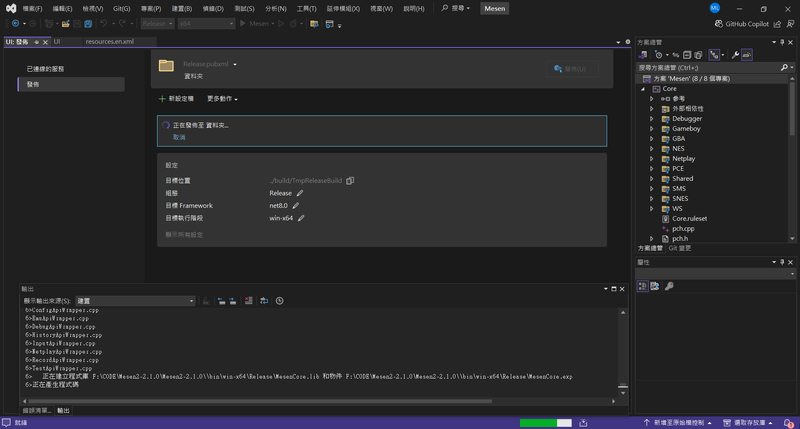
Task: Click the pin icon on UI: 發佈 tab
Action: pyautogui.click(x=36, y=42)
